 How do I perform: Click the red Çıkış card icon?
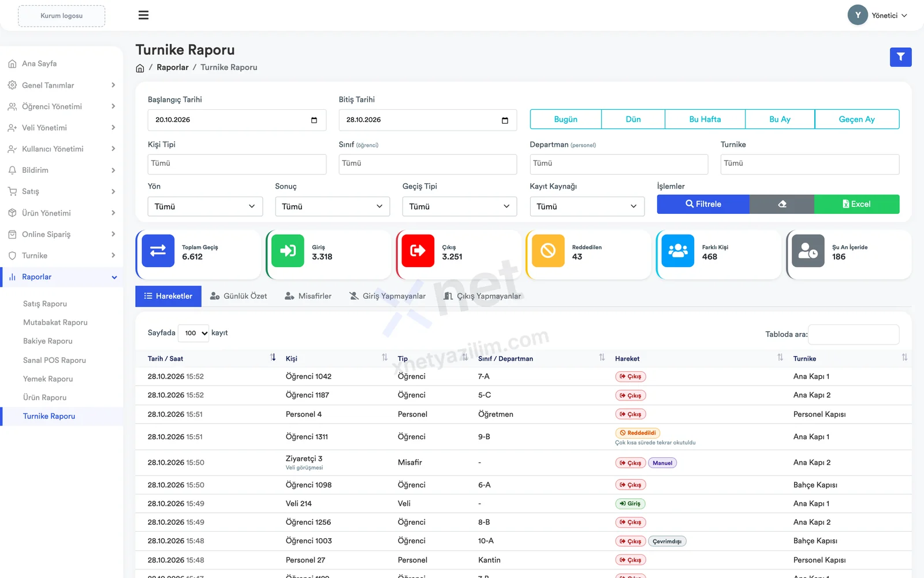coord(418,251)
